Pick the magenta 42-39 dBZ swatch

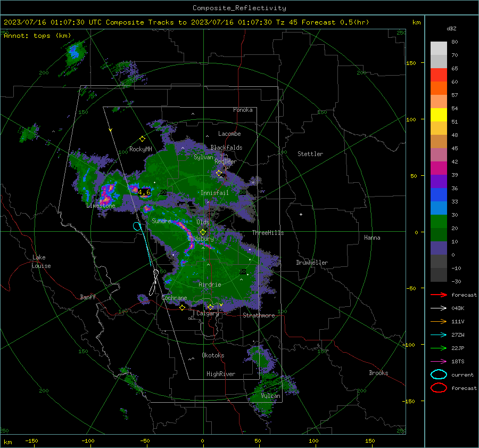[439, 168]
